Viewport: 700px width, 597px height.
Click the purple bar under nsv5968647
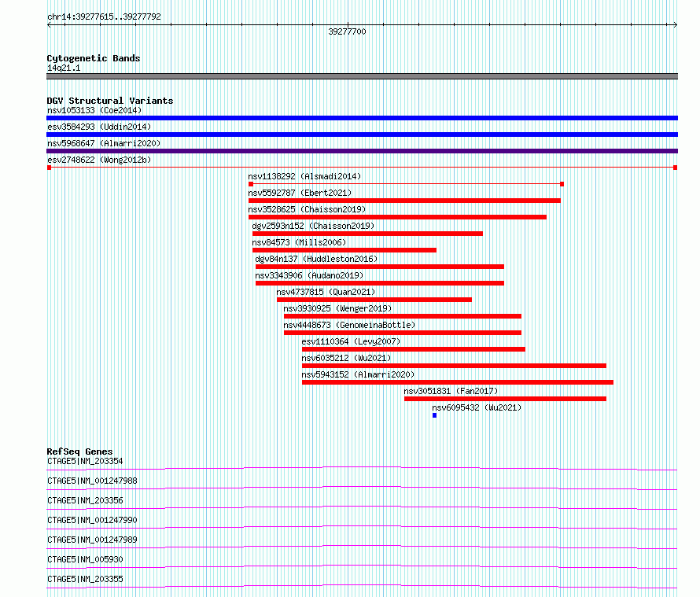point(362,151)
